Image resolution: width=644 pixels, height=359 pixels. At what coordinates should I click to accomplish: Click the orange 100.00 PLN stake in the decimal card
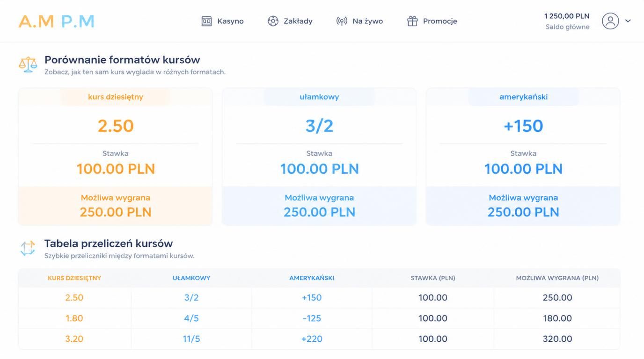click(x=116, y=169)
